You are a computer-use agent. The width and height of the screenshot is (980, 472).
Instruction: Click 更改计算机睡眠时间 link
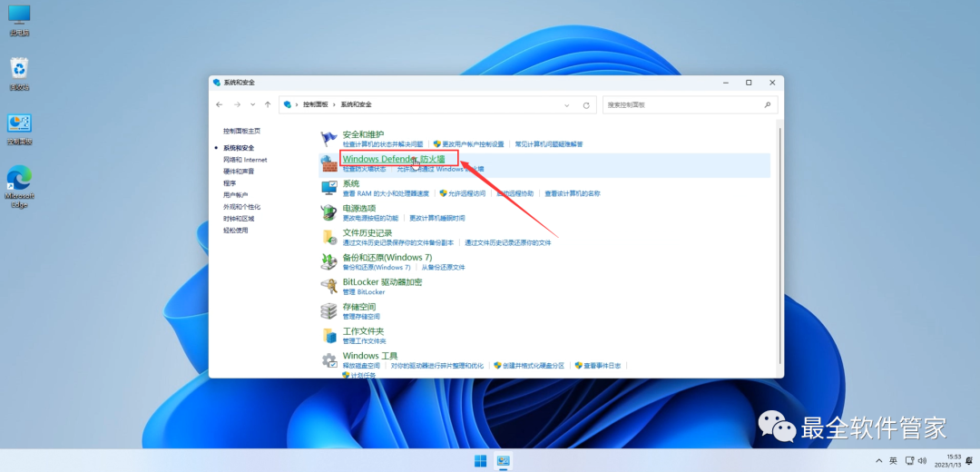click(436, 218)
